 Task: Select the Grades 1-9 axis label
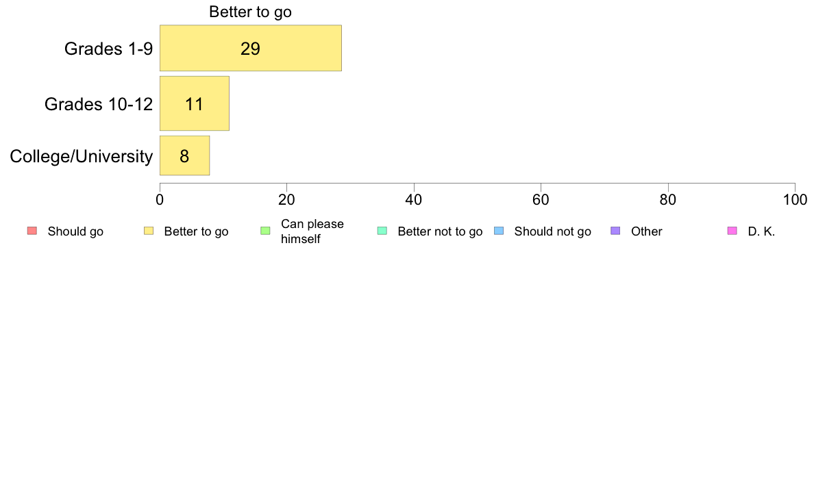pyautogui.click(x=108, y=49)
